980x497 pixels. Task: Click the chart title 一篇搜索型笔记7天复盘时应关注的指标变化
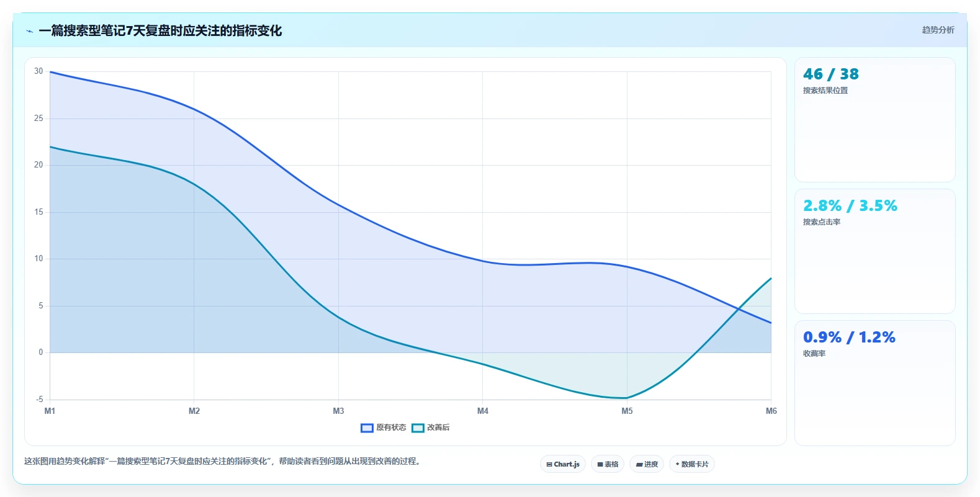pyautogui.click(x=160, y=31)
